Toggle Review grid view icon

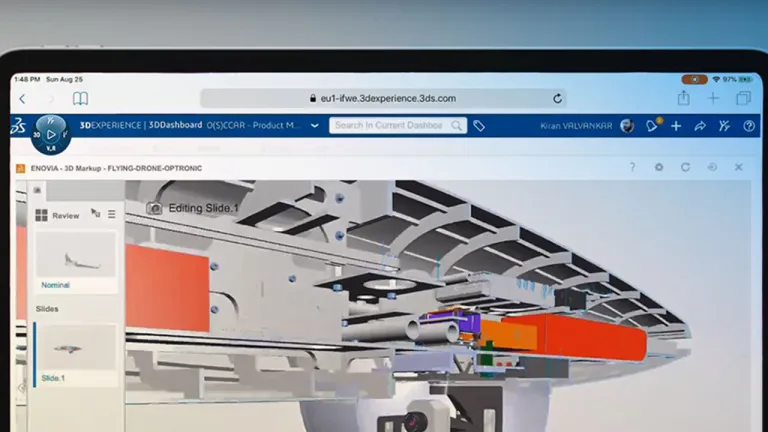(x=42, y=215)
